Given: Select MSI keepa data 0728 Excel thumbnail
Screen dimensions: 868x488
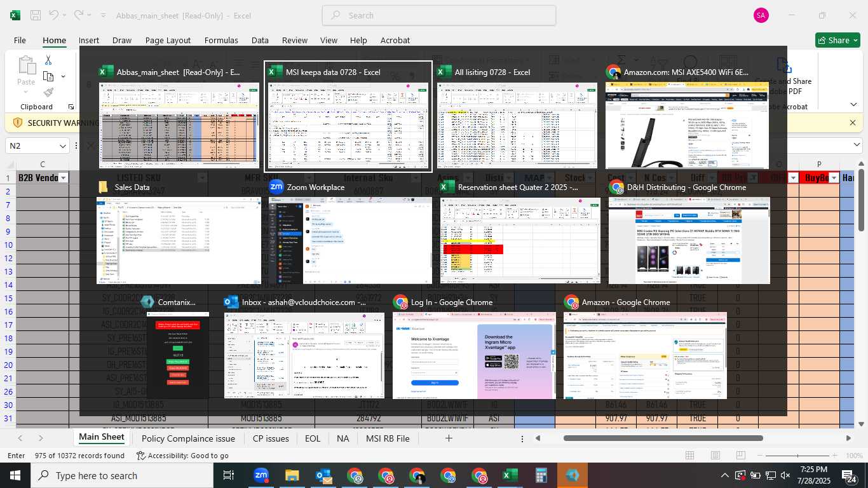Looking at the screenshot, I should tap(348, 116).
